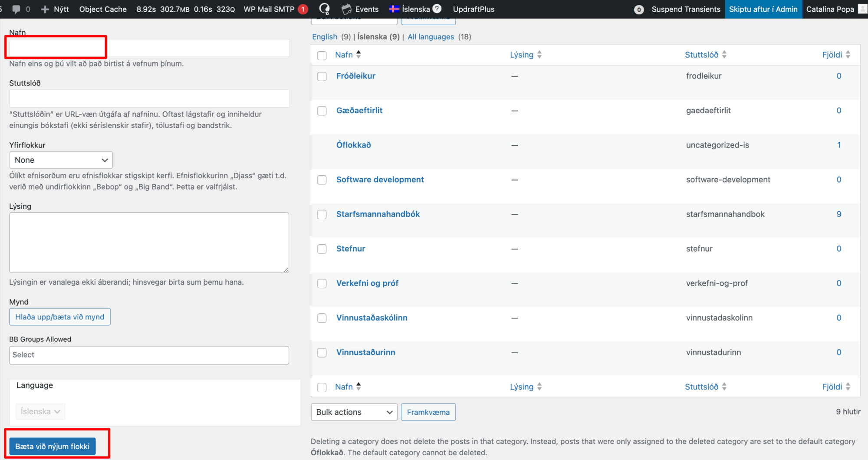Expand the bottom Bulk actions dropdown
The width and height of the screenshot is (868, 460).
pos(354,412)
